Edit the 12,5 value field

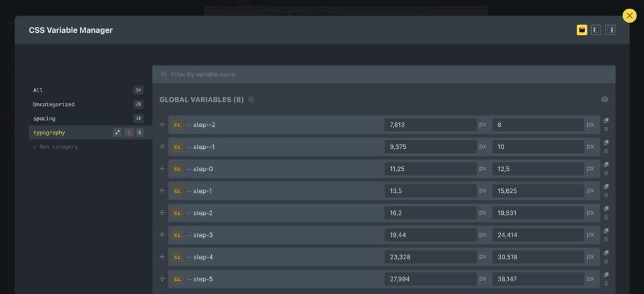(538, 169)
